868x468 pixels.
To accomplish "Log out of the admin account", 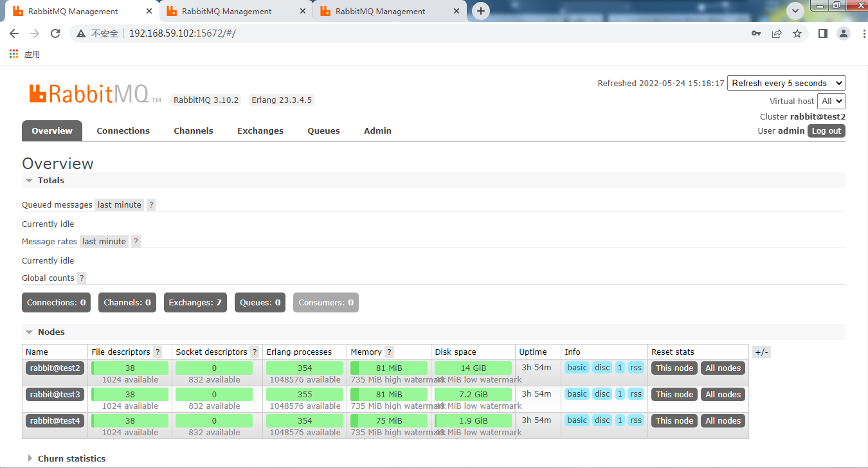I will (x=826, y=130).
